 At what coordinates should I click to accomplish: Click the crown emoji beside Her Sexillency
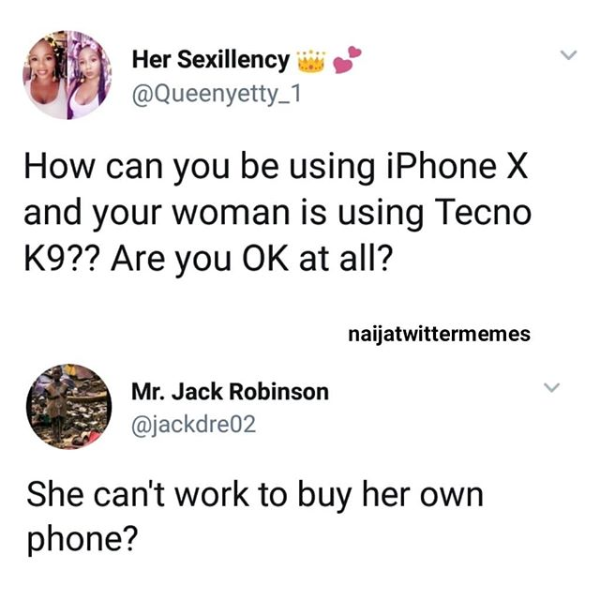click(x=311, y=61)
